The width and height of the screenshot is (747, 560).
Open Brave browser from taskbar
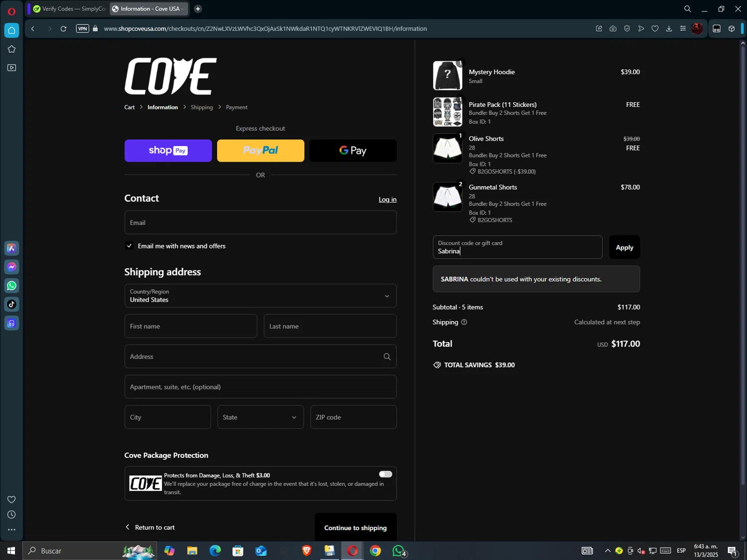pos(306,551)
